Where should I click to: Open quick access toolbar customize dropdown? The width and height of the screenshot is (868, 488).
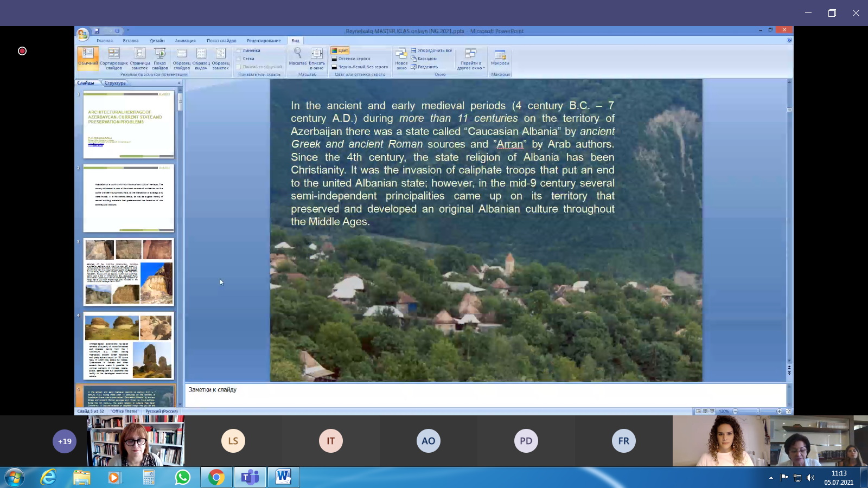click(128, 31)
